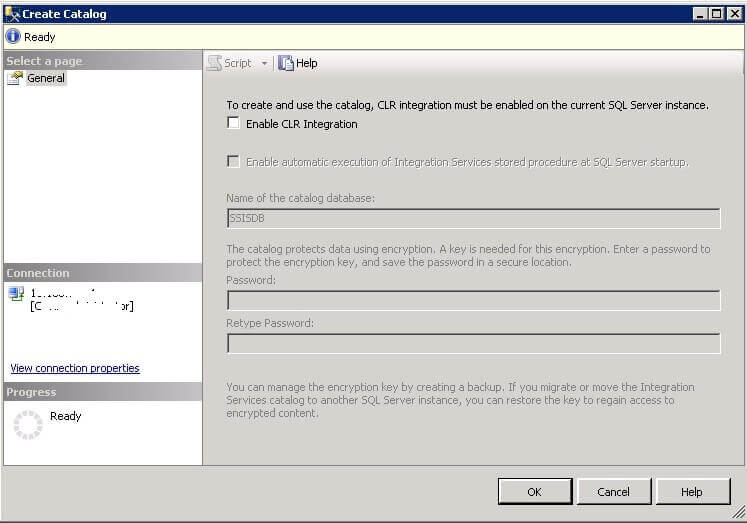Viewport: 747px width, 523px height.
Task: Click the progress spinner indicator
Action: coord(28,425)
